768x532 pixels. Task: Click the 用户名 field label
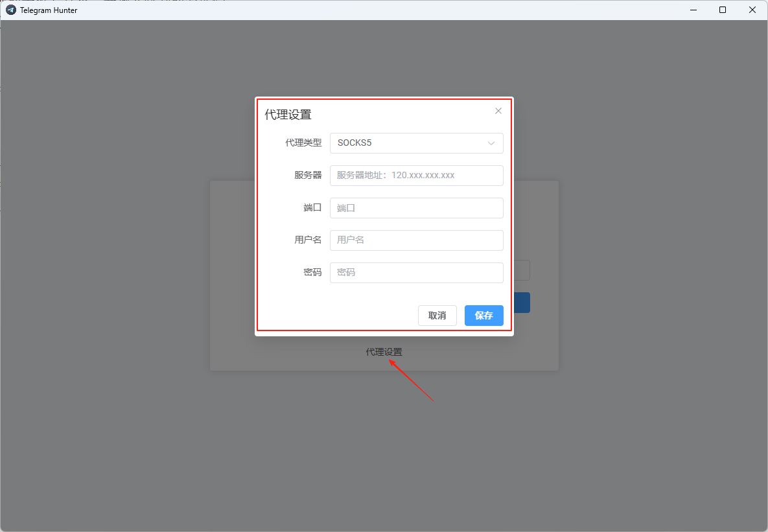(x=308, y=240)
